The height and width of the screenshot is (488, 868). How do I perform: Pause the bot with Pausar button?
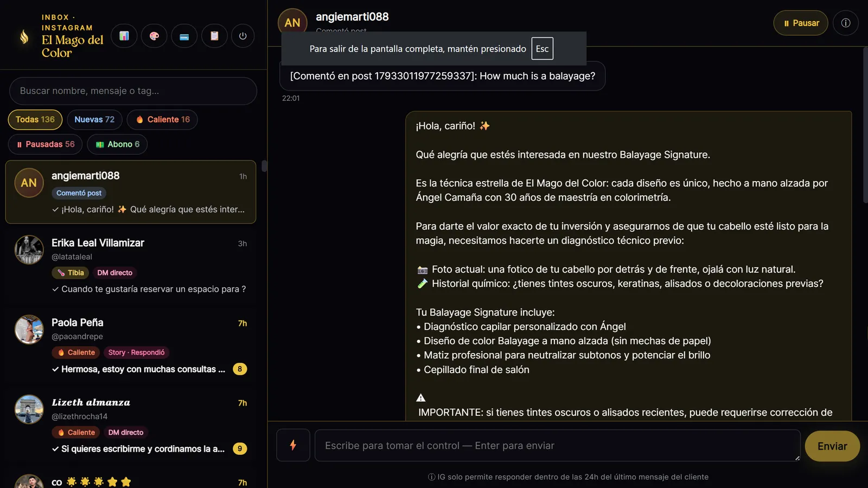801,23
